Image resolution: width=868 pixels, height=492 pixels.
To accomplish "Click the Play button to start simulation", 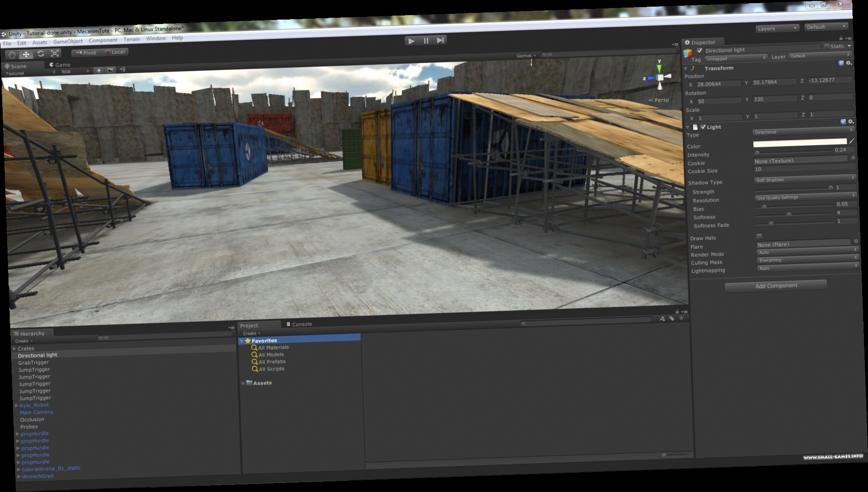I will (x=412, y=40).
